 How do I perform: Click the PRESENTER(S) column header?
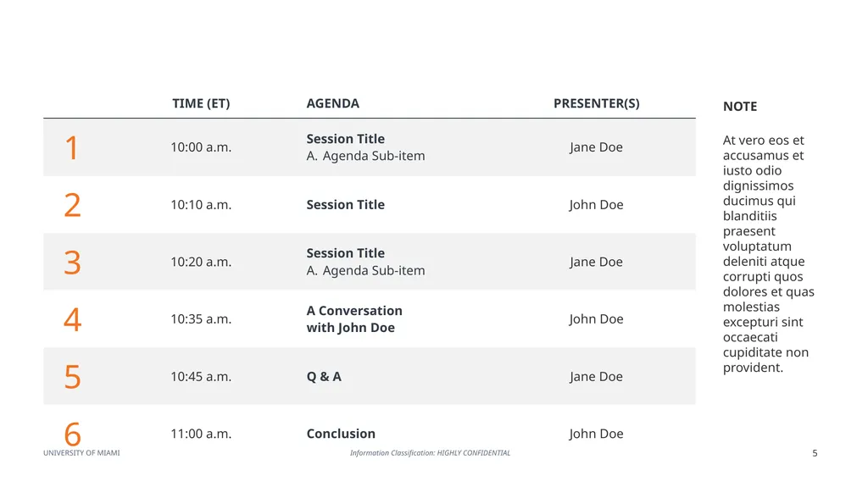(x=596, y=103)
